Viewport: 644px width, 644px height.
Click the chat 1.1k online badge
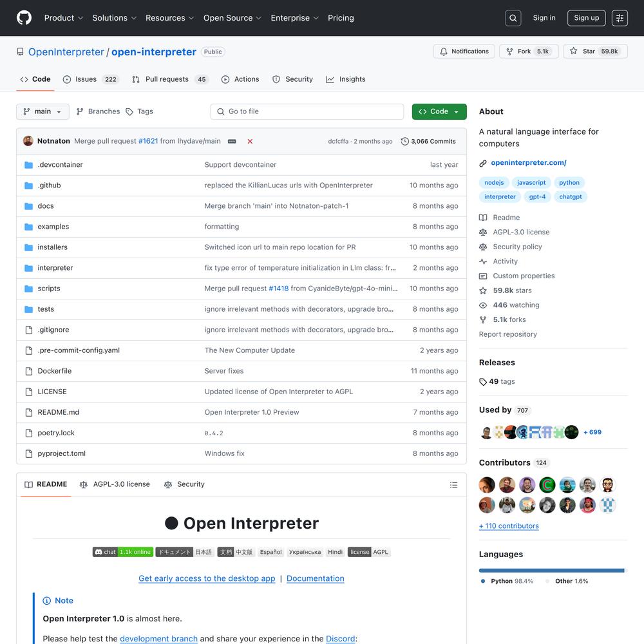[123, 552]
